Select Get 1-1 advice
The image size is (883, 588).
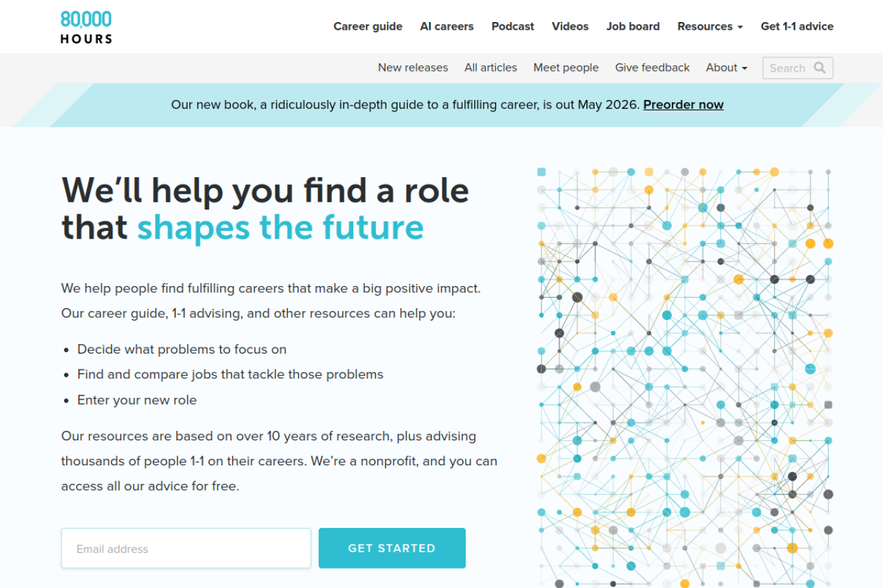[797, 26]
